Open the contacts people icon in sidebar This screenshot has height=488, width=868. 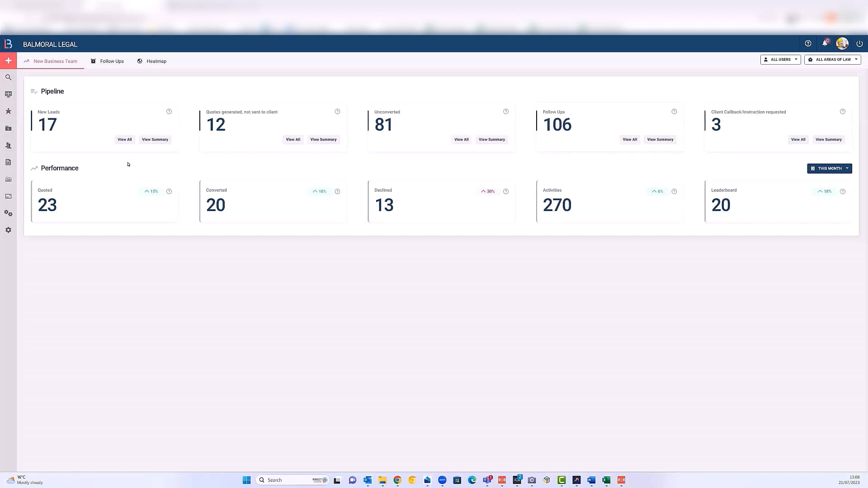click(x=8, y=145)
